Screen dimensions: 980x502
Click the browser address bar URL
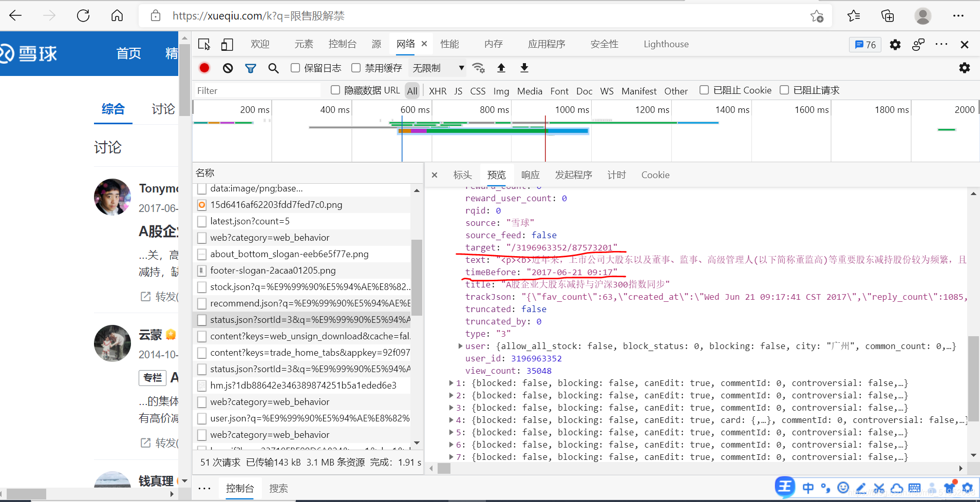258,16
